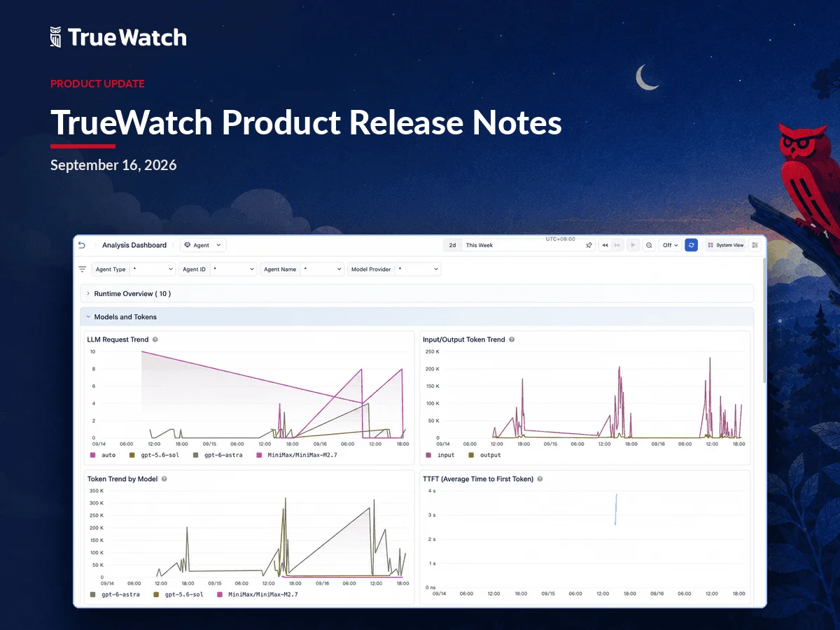Click the TTFT (Average Time to First Token) title
840x630 pixels.
(x=478, y=479)
